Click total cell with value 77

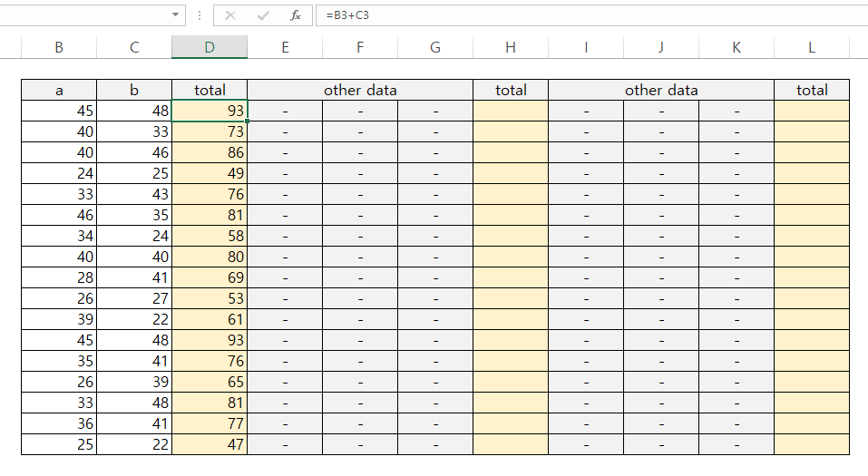pos(210,423)
